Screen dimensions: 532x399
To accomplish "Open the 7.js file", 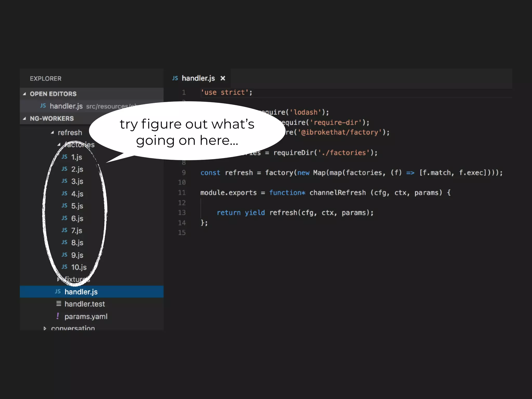I will click(x=77, y=230).
